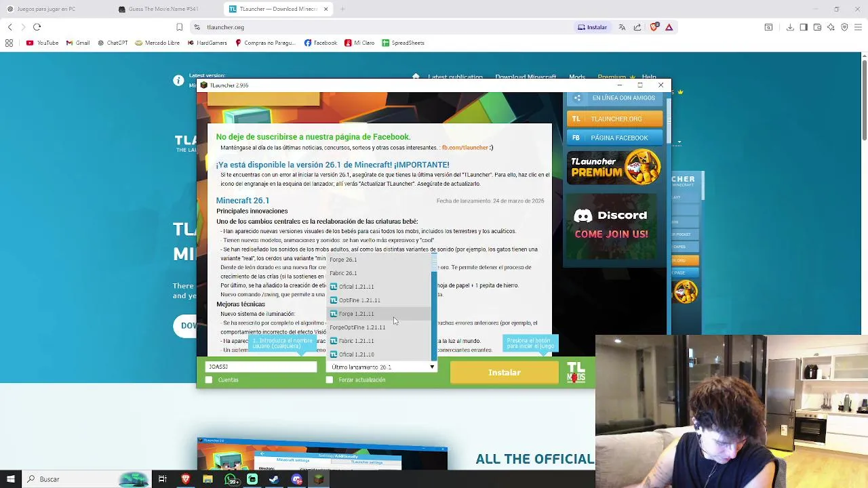Open Brave browser from the taskbar
This screenshot has width=868, height=488.
(x=185, y=479)
